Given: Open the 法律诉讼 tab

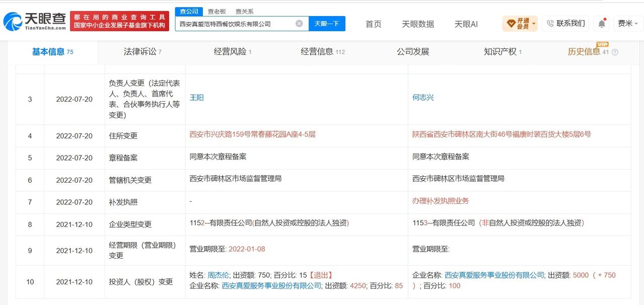Looking at the screenshot, I should coord(143,52).
